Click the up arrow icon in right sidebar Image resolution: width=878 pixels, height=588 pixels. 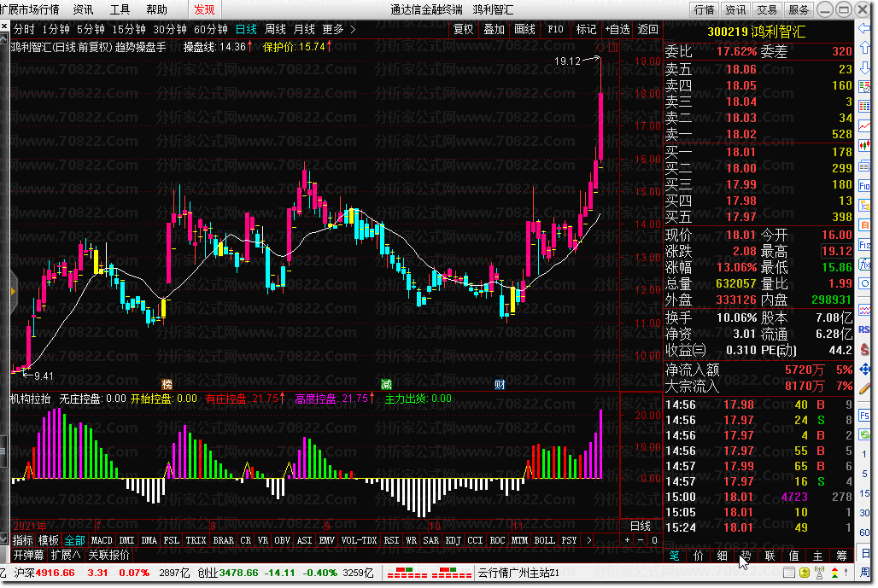pos(864,48)
